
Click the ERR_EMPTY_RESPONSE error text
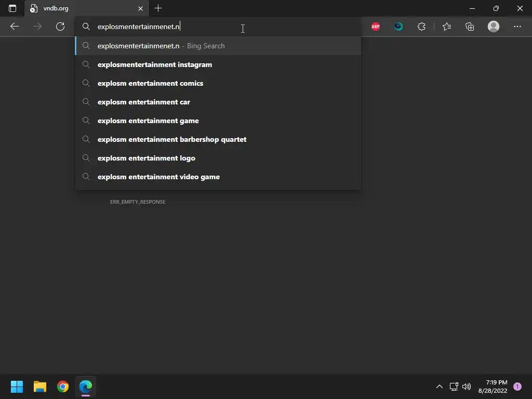(x=138, y=202)
